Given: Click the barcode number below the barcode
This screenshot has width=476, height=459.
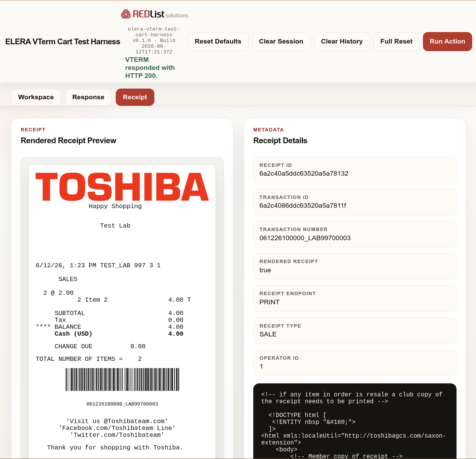Looking at the screenshot, I should tap(122, 404).
